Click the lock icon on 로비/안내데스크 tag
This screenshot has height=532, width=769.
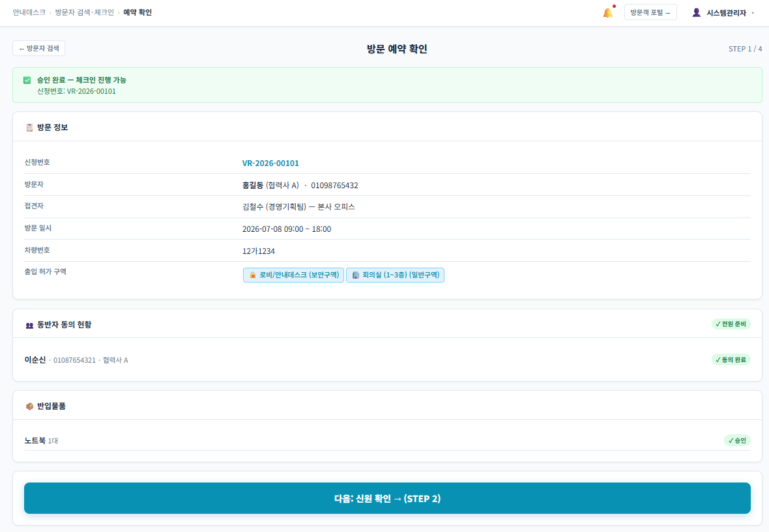(x=253, y=275)
